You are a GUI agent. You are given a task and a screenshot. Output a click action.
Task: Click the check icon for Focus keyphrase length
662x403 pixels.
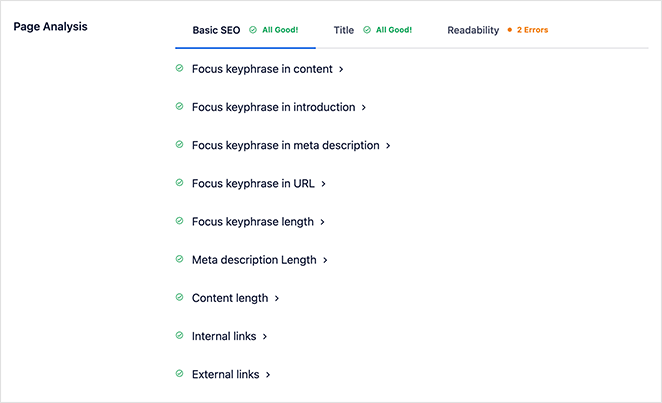179,221
